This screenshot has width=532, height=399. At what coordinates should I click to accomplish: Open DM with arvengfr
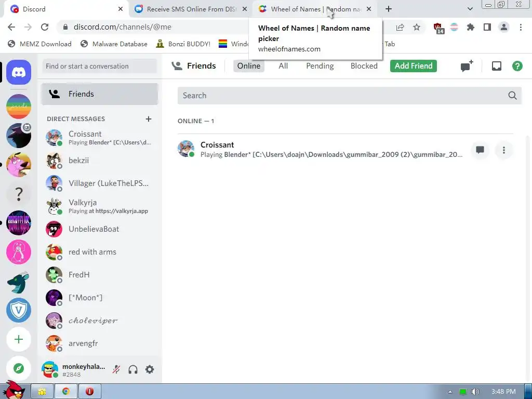(x=100, y=343)
